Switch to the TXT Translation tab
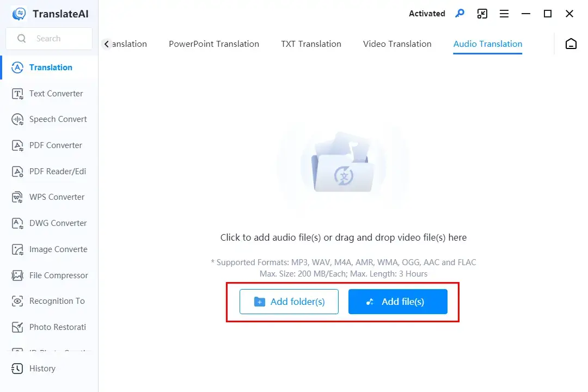Viewport: 588px width, 392px height. (311, 44)
